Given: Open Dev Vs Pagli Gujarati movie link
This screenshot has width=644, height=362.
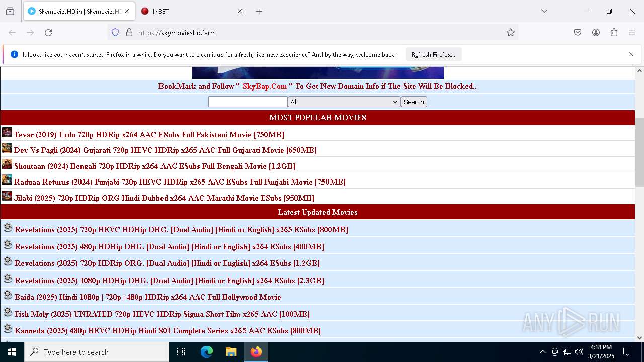Looking at the screenshot, I should [166, 150].
